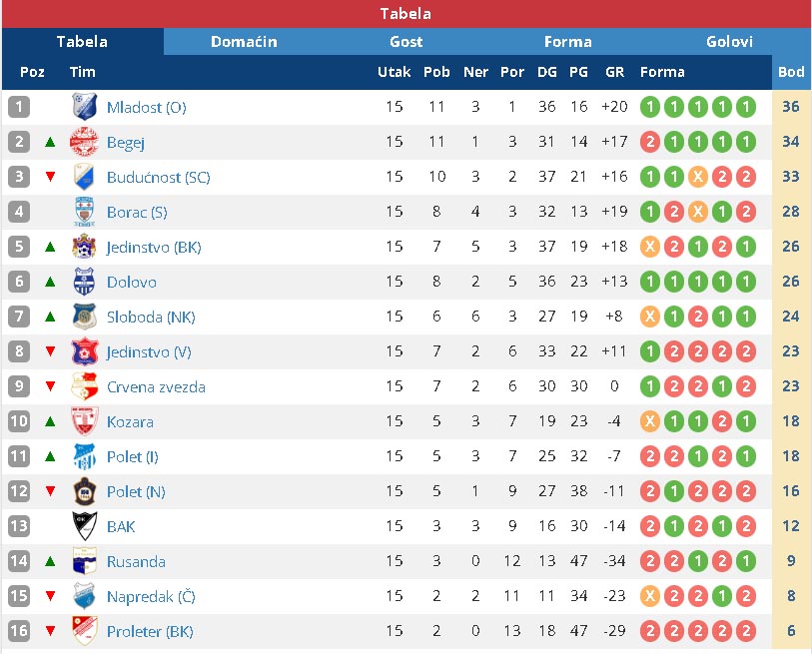Viewport: 812px width, 654px height.
Task: Open the Gost tab
Action: [406, 41]
